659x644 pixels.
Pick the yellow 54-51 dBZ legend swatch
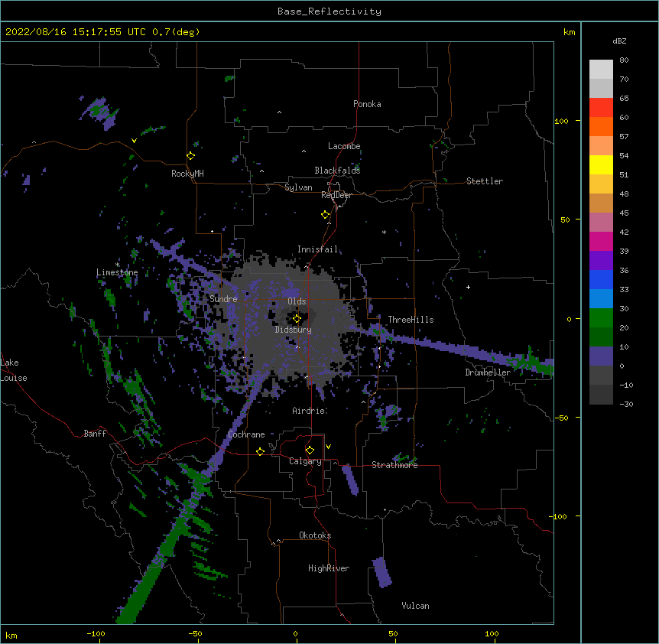[x=601, y=164]
